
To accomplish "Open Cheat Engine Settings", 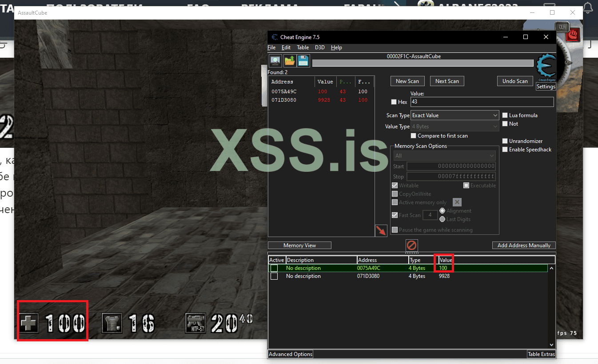I will (x=546, y=87).
